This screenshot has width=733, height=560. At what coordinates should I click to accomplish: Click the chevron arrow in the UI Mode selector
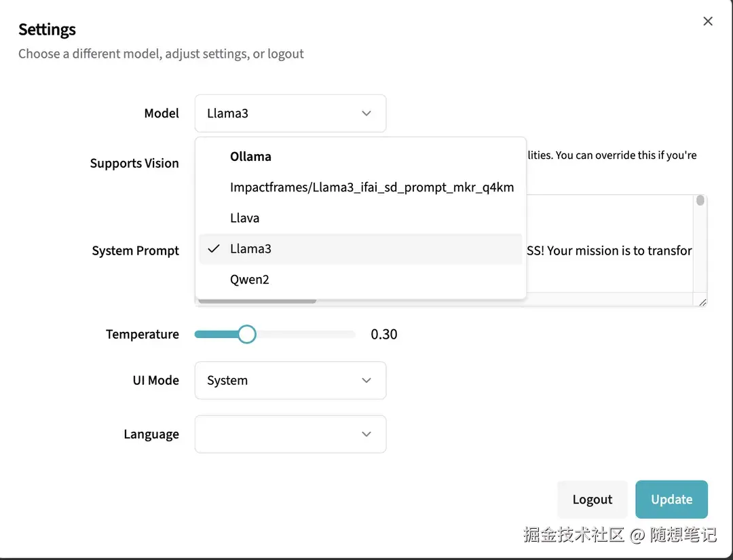pyautogui.click(x=366, y=380)
